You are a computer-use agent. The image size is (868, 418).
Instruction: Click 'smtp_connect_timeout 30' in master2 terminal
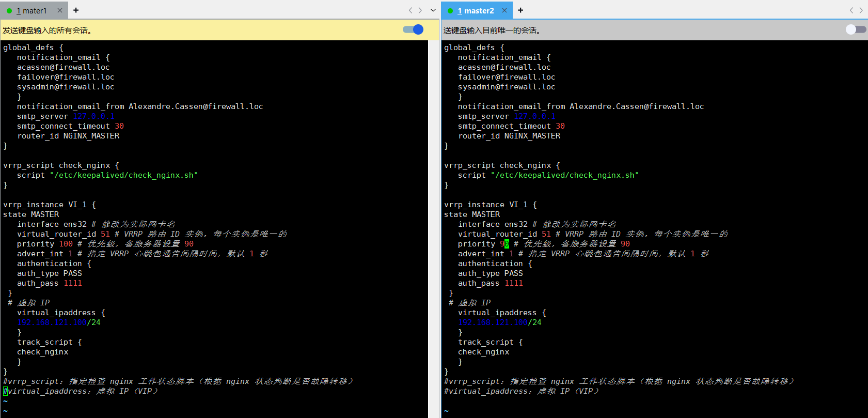point(511,126)
